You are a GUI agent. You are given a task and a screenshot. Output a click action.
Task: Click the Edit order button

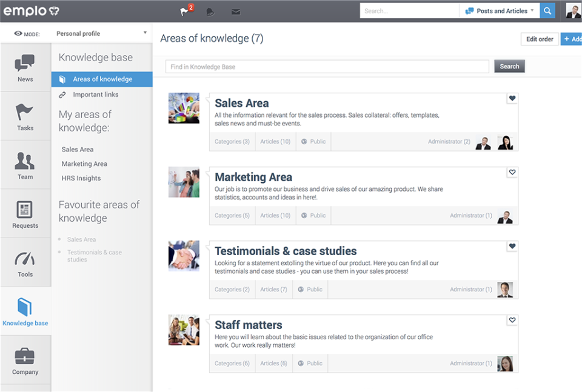[539, 39]
